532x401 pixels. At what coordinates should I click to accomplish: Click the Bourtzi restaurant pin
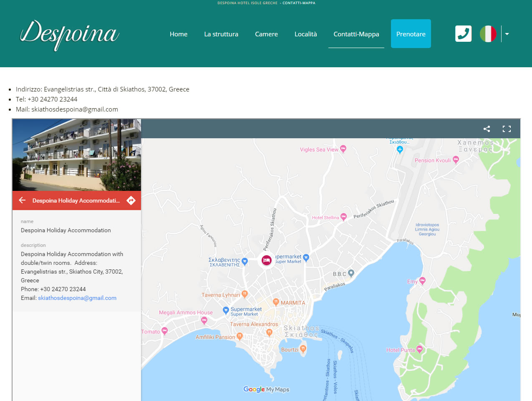pos(303,349)
